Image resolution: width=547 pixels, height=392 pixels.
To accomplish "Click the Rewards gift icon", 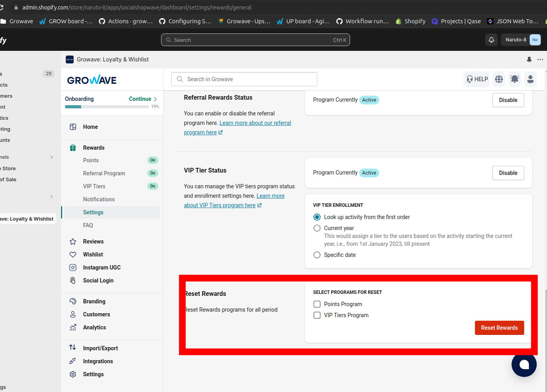I will pyautogui.click(x=73, y=148).
